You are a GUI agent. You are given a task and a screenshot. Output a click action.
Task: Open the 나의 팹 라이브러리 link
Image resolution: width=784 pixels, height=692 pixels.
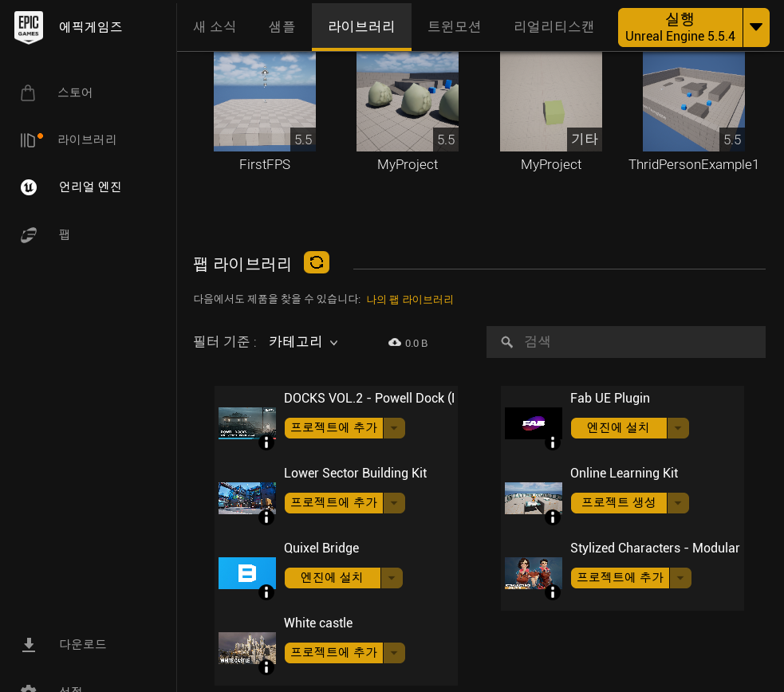tap(409, 300)
